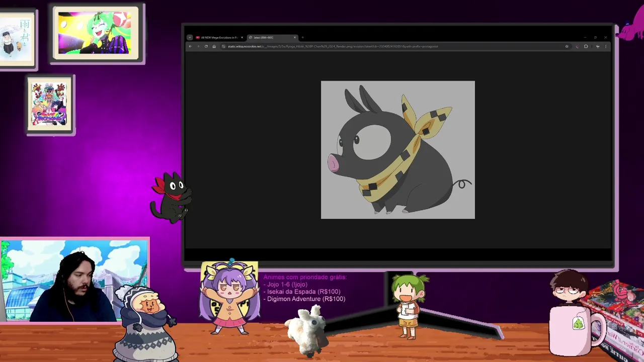The width and height of the screenshot is (644, 362).
Task: Close the browser window
Action: tap(605, 37)
